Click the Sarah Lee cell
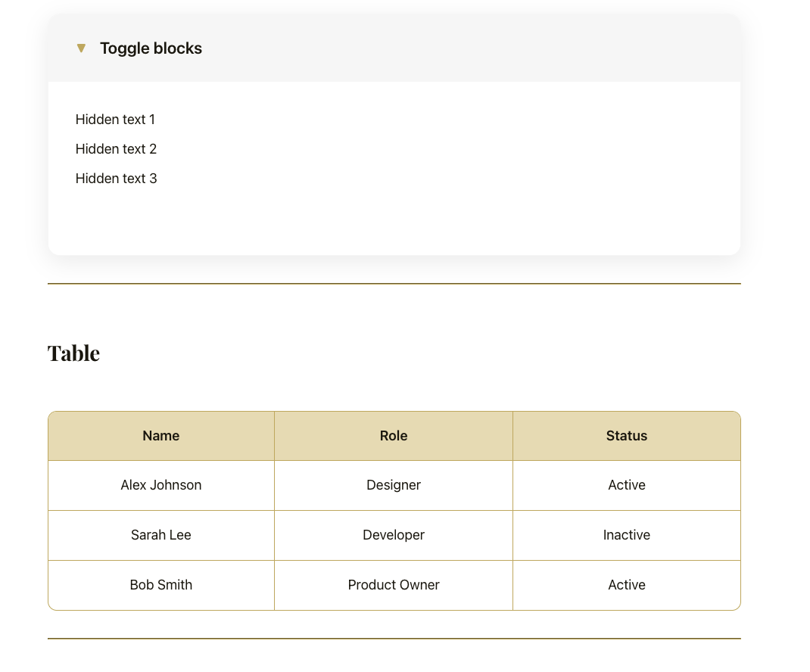The image size is (810, 672). (x=160, y=535)
